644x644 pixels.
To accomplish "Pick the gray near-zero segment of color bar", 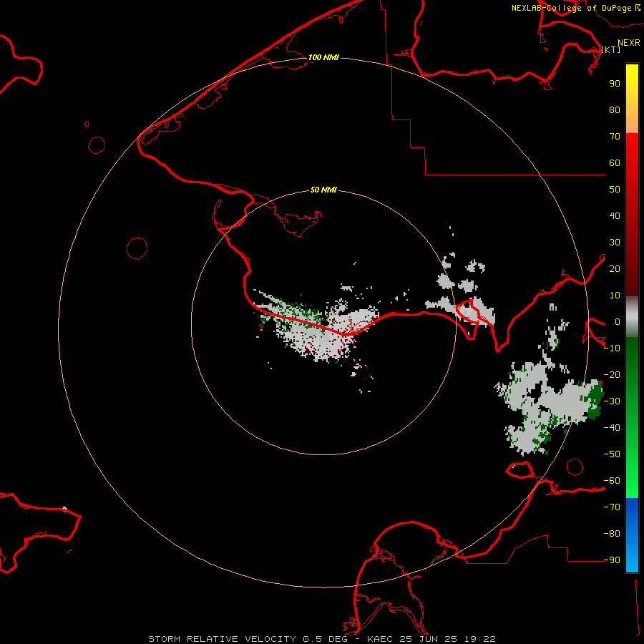I will [632, 317].
